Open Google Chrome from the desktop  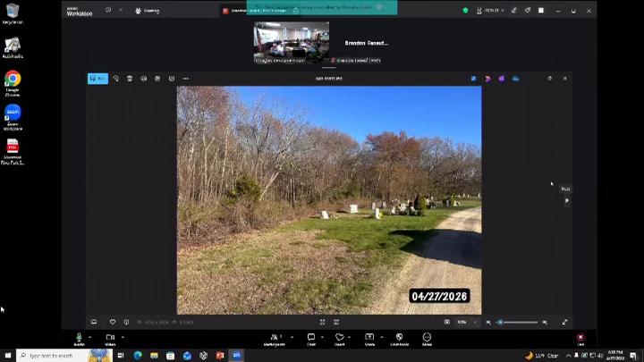pos(13,82)
